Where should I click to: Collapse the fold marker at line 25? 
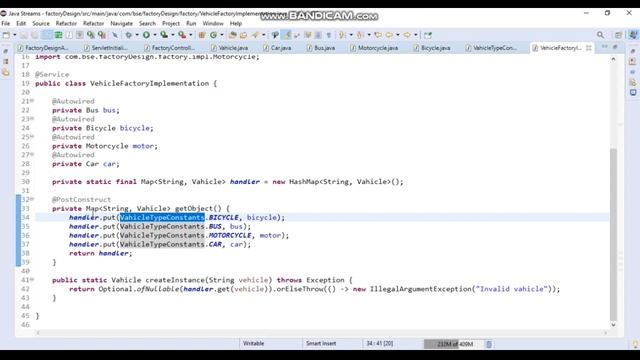[x=32, y=137]
